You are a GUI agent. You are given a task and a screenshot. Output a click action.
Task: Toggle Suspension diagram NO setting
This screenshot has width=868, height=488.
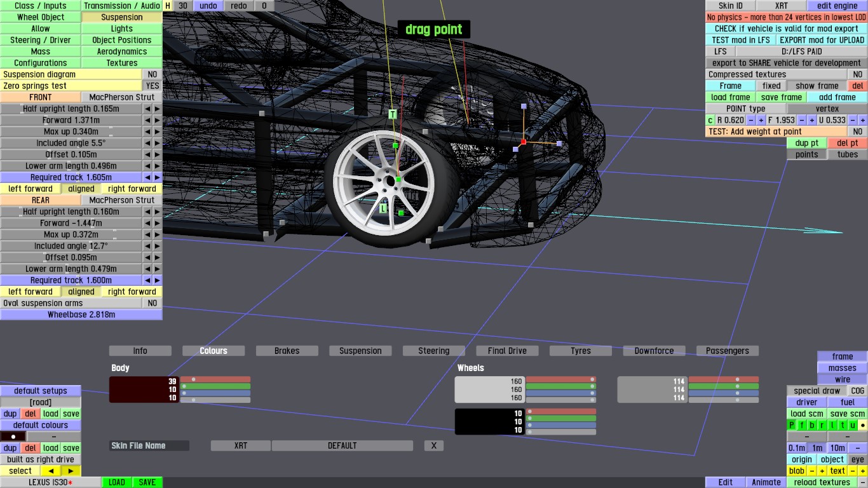click(153, 74)
